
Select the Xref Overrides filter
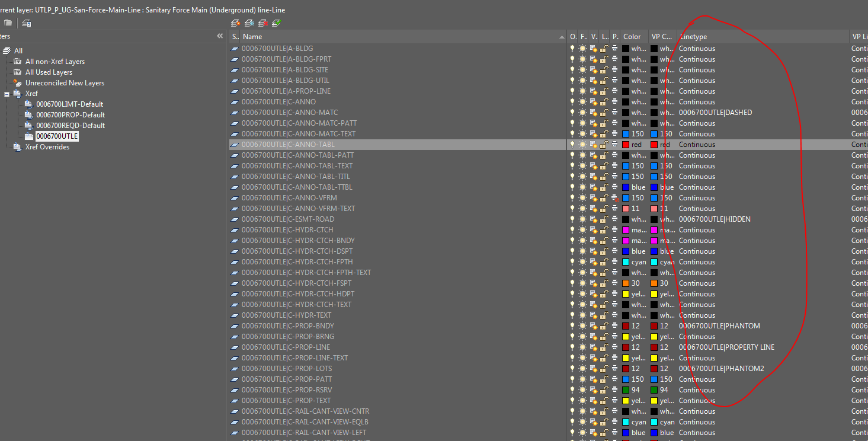point(47,147)
